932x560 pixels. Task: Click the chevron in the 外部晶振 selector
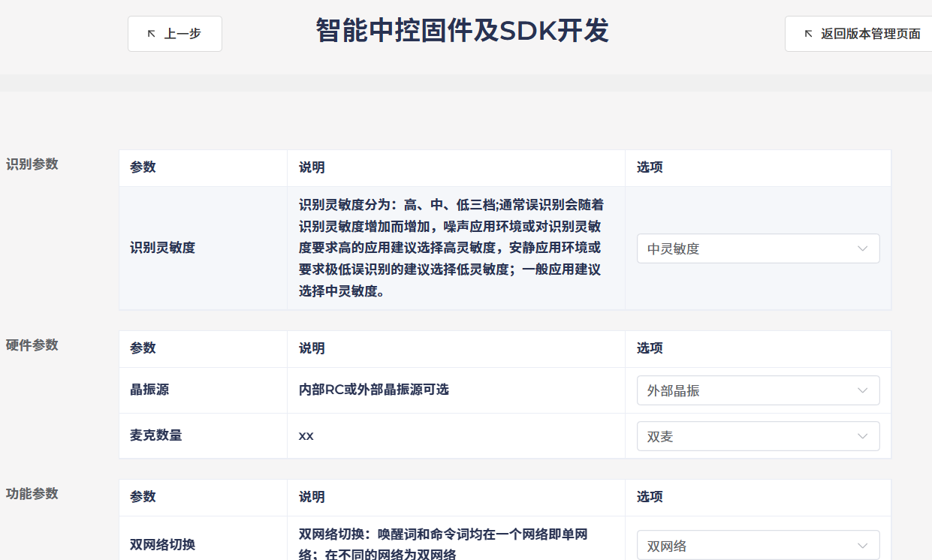(862, 390)
